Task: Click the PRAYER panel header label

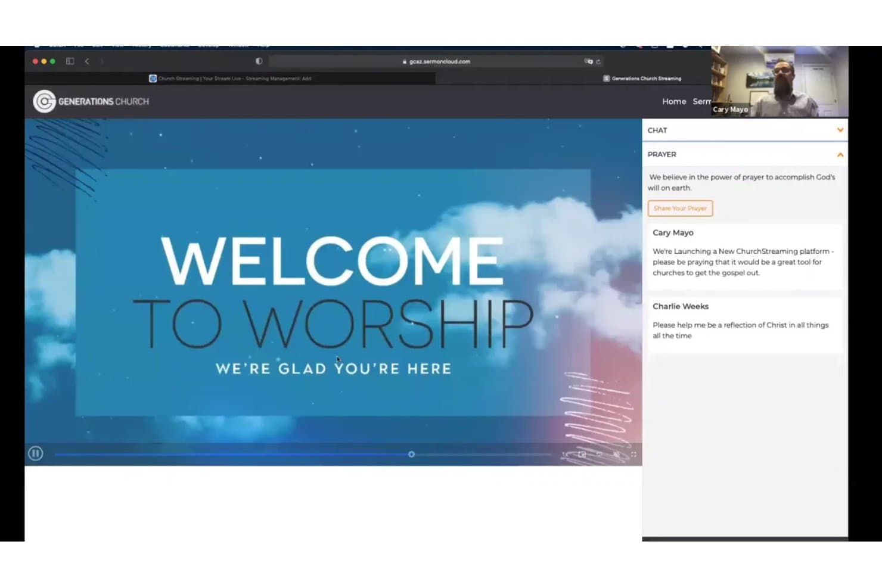Action: (662, 154)
